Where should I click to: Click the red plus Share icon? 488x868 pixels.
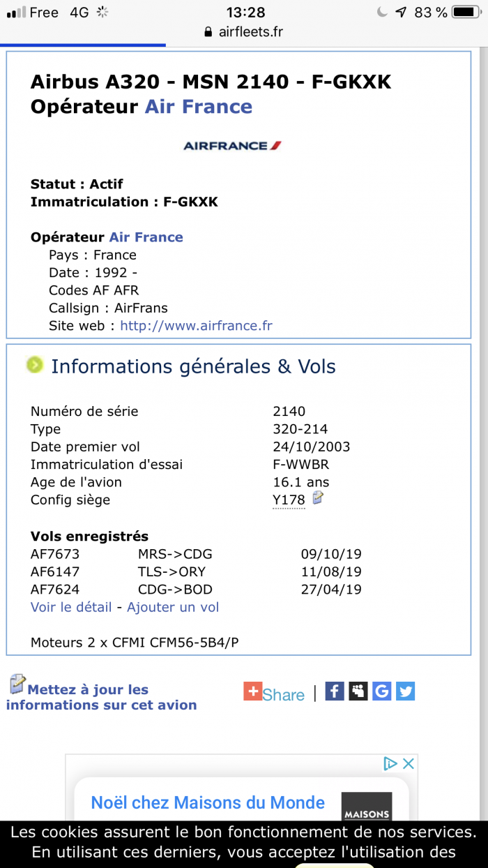252,691
